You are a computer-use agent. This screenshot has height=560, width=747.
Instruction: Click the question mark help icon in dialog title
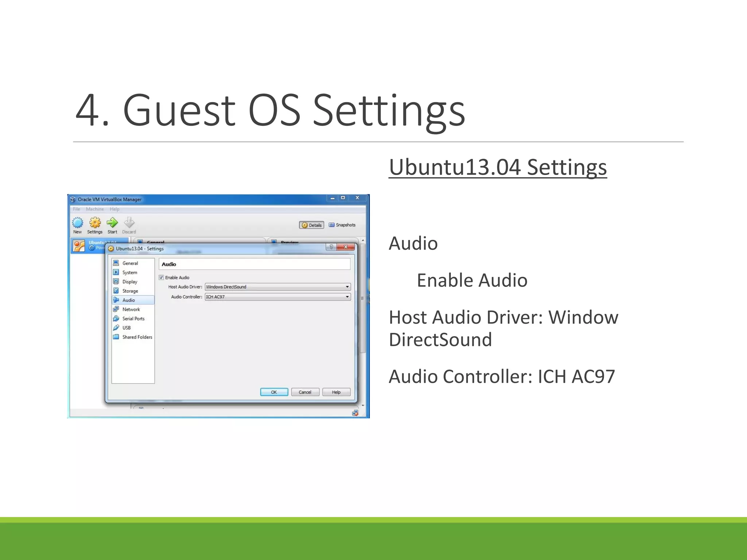pyautogui.click(x=331, y=247)
